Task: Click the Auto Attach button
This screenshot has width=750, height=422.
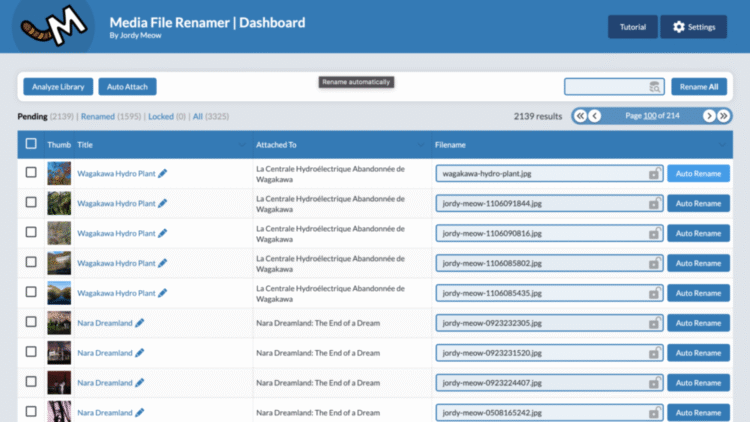Action: pyautogui.click(x=127, y=87)
